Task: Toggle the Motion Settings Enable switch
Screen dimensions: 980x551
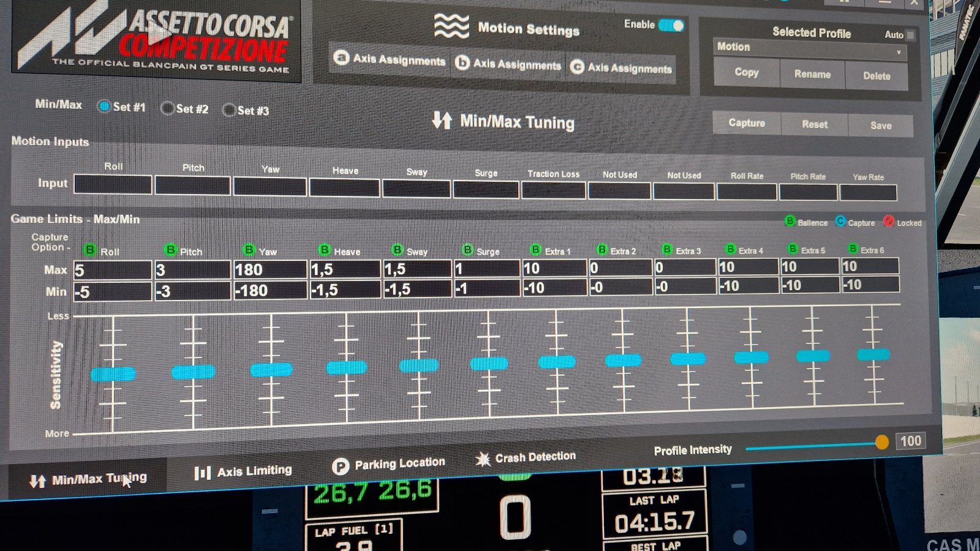Action: pyautogui.click(x=671, y=25)
